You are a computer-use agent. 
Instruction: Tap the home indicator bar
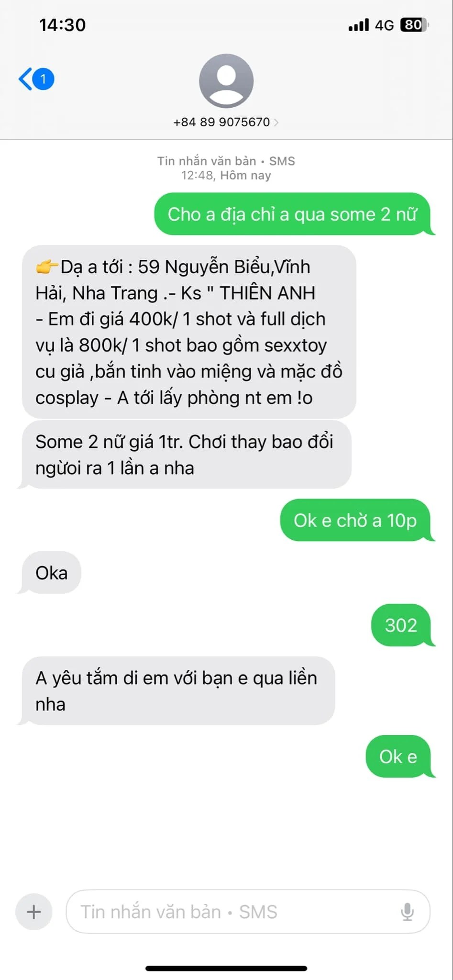point(226,968)
